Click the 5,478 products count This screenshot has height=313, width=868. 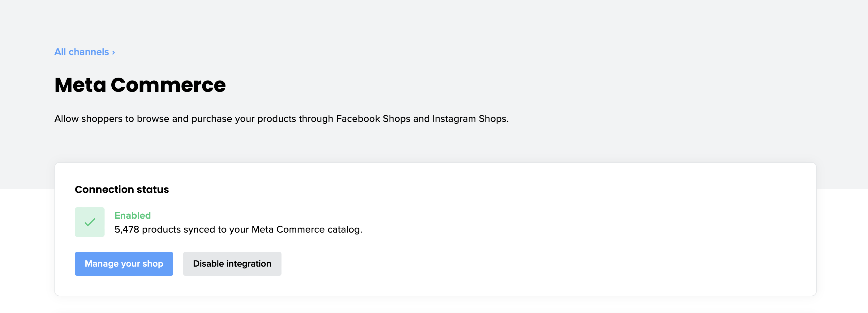tap(127, 229)
